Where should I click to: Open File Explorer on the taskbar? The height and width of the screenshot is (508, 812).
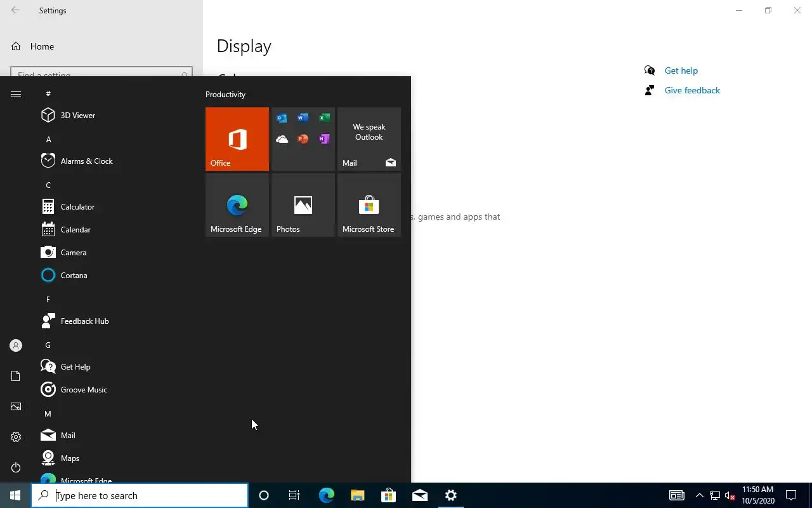click(x=357, y=495)
